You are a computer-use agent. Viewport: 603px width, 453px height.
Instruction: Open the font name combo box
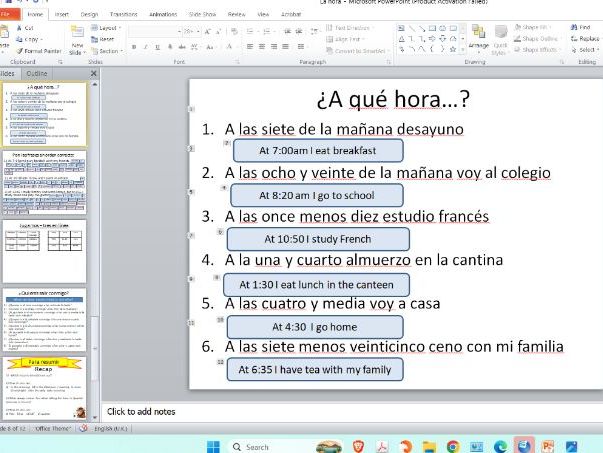click(155, 32)
